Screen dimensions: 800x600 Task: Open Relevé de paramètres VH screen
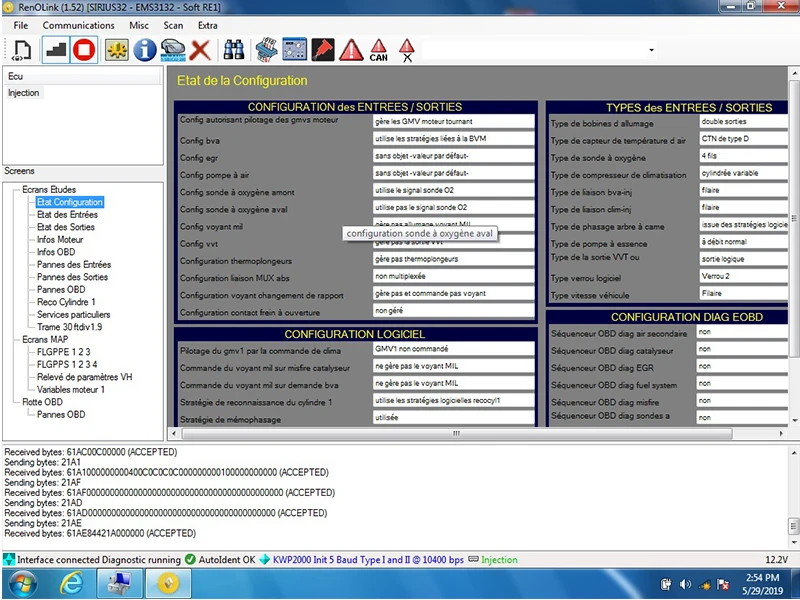85,377
